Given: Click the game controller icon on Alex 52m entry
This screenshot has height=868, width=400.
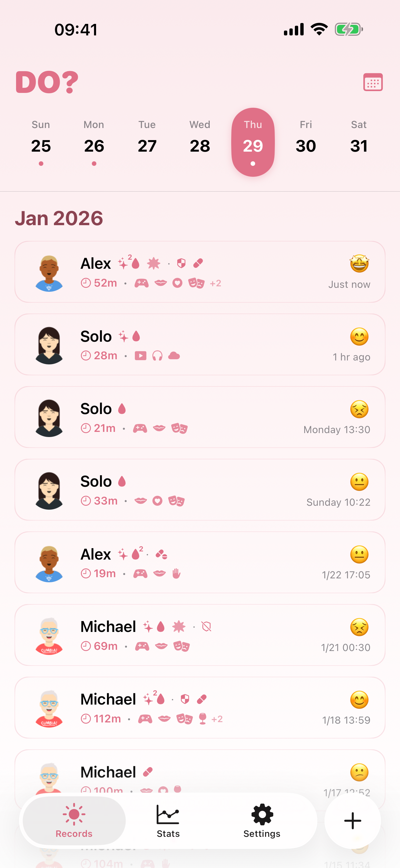Looking at the screenshot, I should (142, 283).
